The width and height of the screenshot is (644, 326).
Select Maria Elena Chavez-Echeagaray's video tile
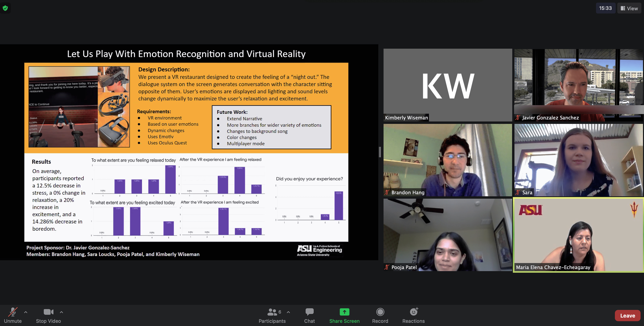(x=578, y=235)
